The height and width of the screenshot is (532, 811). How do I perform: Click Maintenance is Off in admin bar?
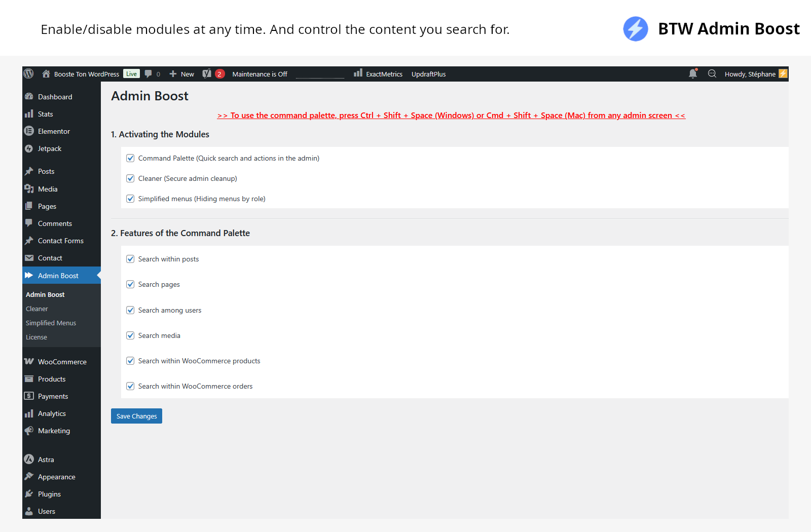260,74
